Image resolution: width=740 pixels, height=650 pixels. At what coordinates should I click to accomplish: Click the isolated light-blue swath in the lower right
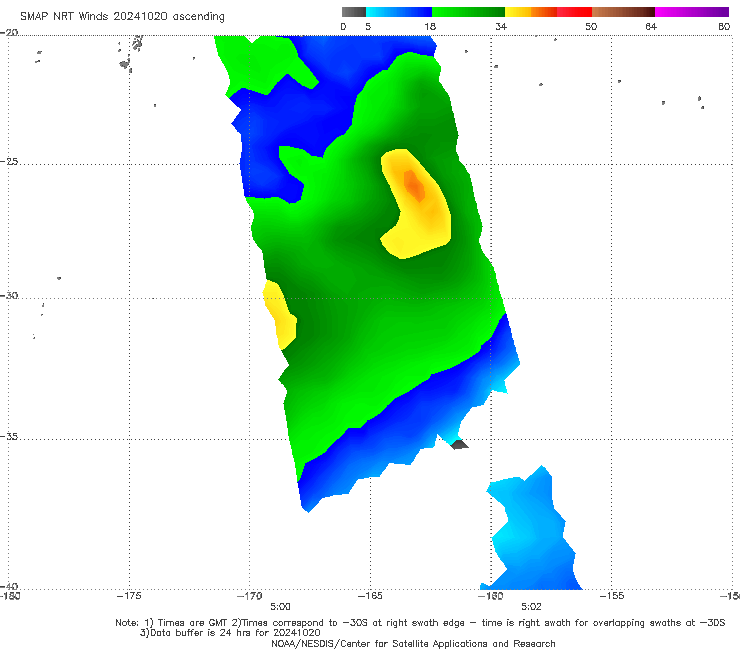tap(533, 531)
